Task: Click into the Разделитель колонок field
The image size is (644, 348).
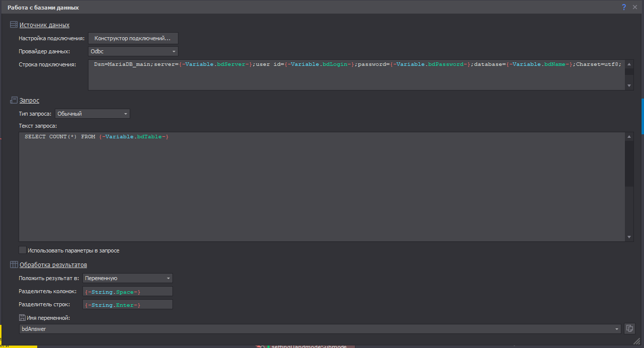Action: click(127, 292)
